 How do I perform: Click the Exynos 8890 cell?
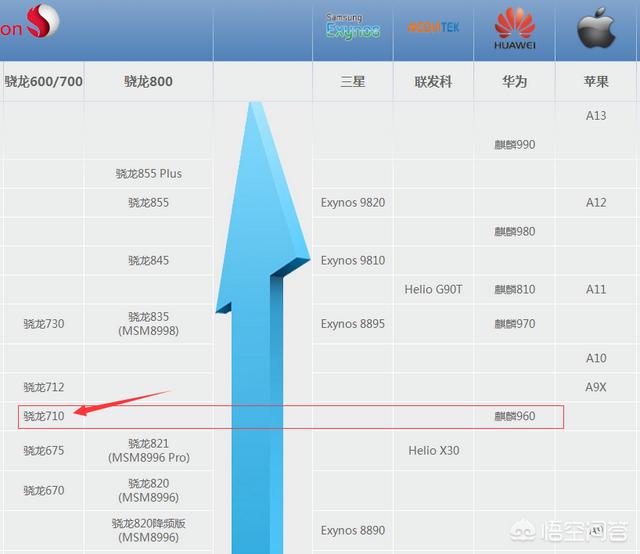click(353, 530)
